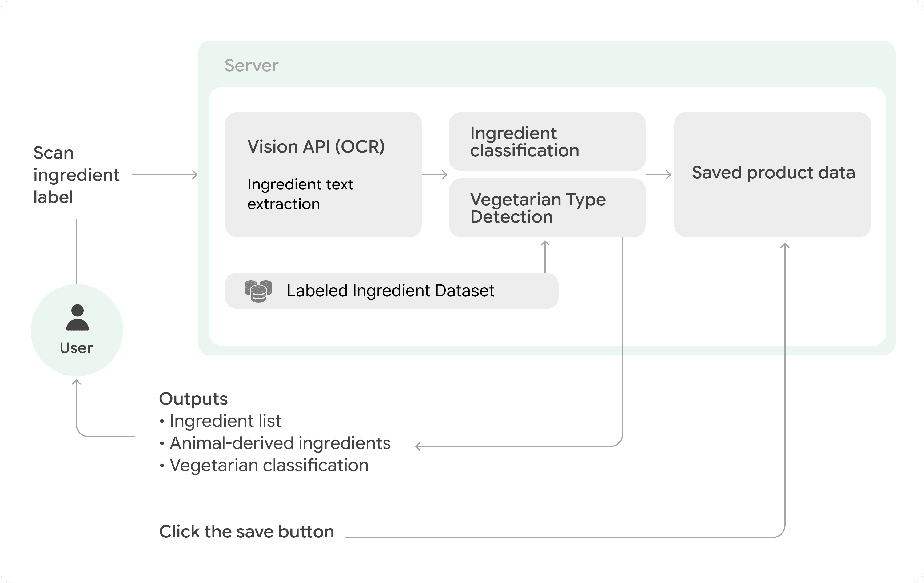
Task: Click the Vision API (OCR) heading
Action: pos(316,146)
